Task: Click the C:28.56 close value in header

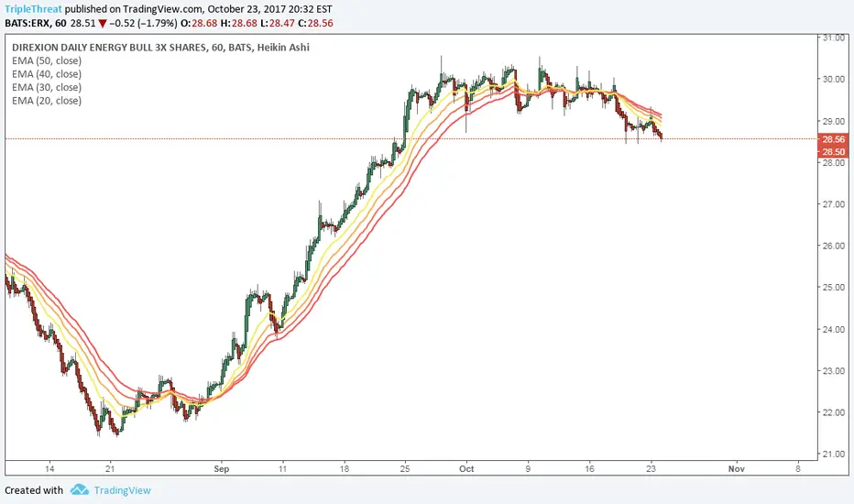Action: pyautogui.click(x=315, y=24)
